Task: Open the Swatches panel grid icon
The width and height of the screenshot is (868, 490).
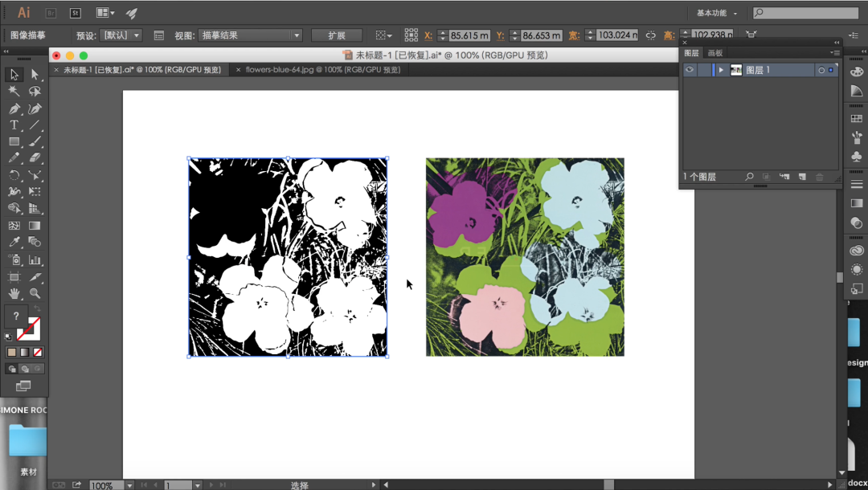Action: (857, 118)
